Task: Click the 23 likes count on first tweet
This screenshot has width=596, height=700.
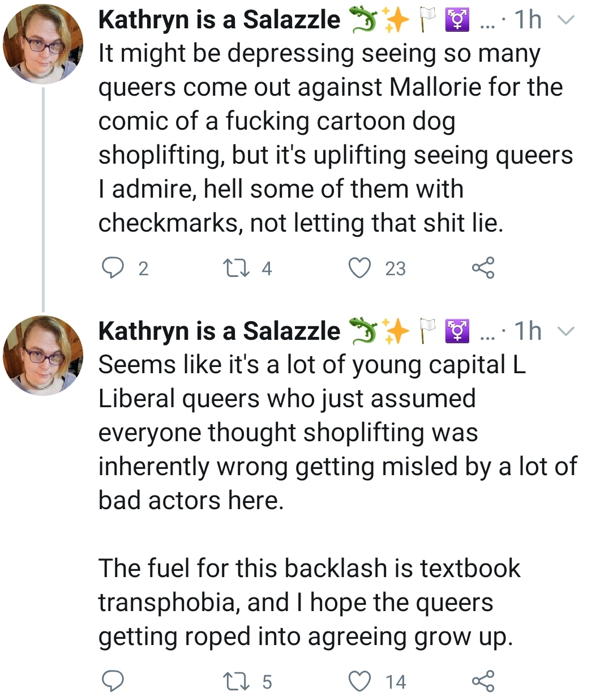Action: [396, 268]
